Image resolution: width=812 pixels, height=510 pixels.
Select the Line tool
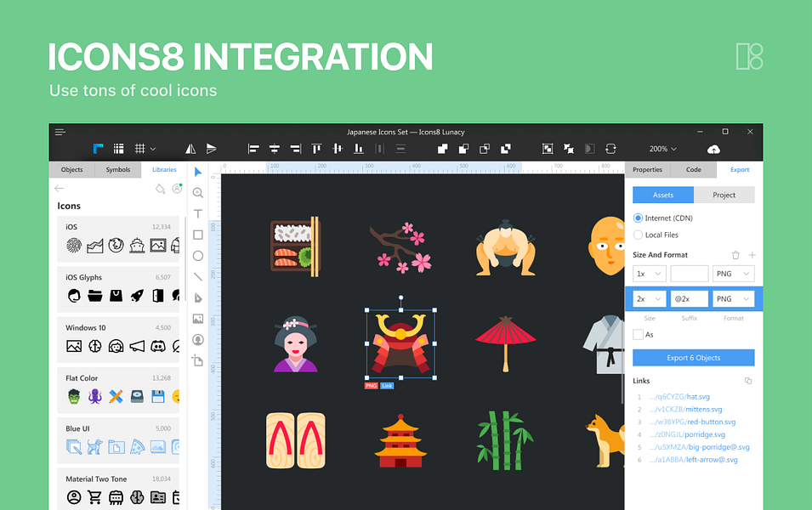[197, 278]
